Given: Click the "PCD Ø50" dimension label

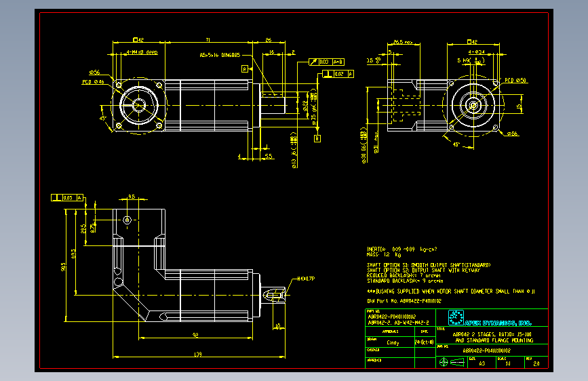Looking at the screenshot, I should (515, 80).
